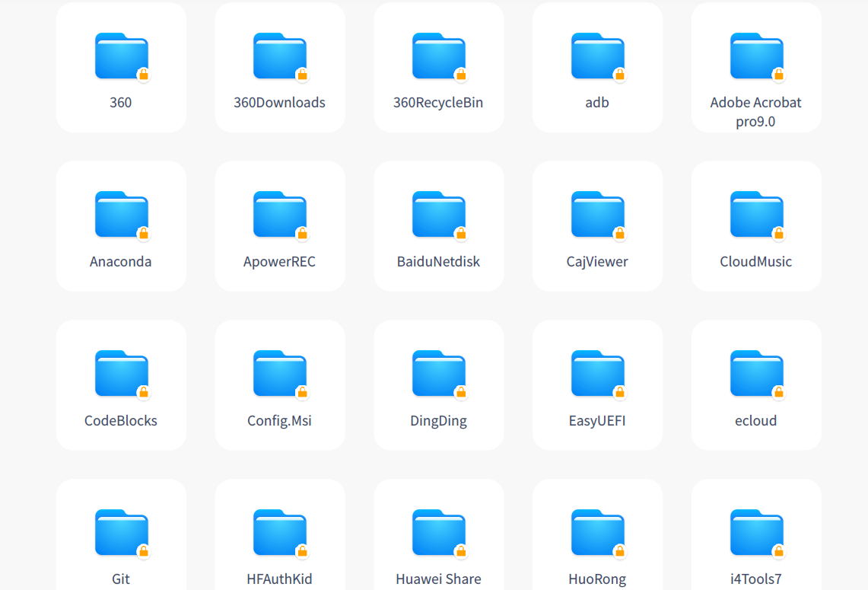Click the Huawei Share folder name
This screenshot has width=868, height=590.
pyautogui.click(x=438, y=579)
